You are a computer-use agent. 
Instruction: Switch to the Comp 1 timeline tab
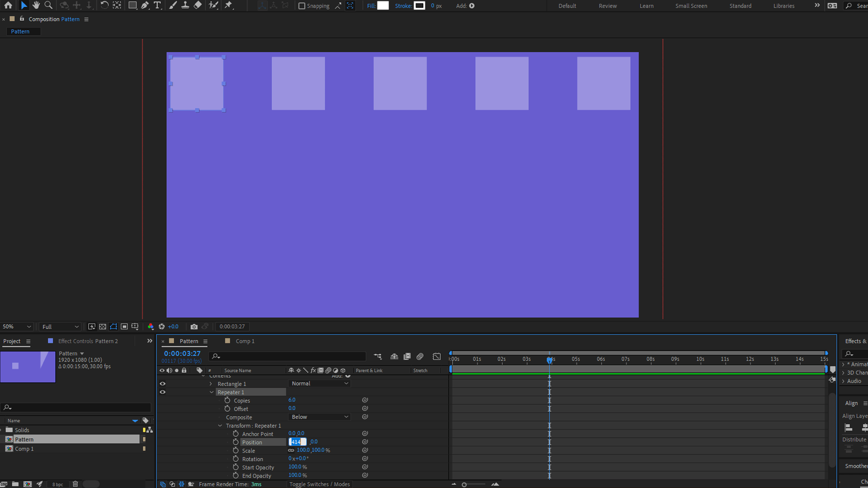pos(245,341)
